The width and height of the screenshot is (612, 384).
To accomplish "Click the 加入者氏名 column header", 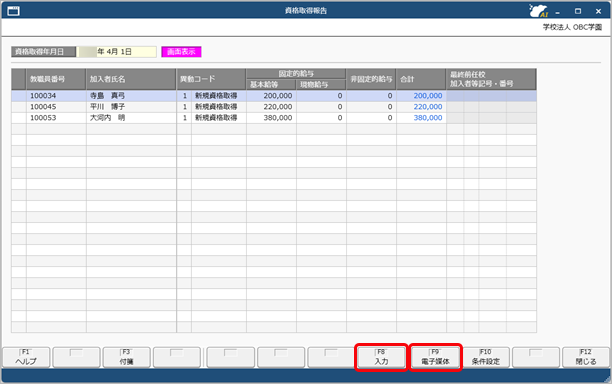I will pyautogui.click(x=131, y=79).
